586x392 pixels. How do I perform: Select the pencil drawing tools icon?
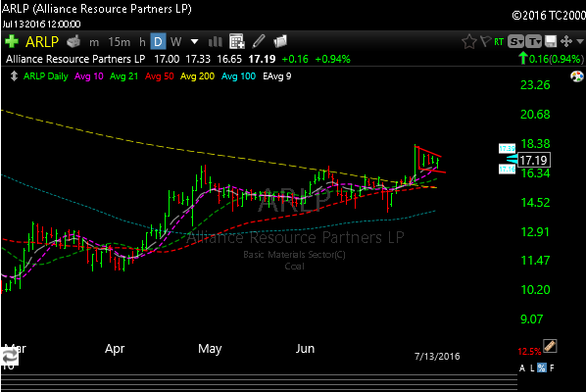click(259, 41)
